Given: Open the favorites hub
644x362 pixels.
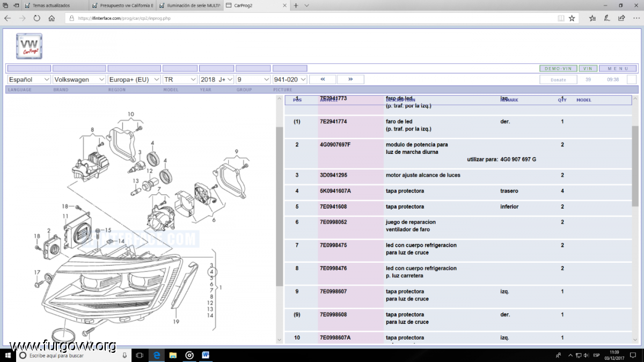Looking at the screenshot, I should click(x=592, y=18).
